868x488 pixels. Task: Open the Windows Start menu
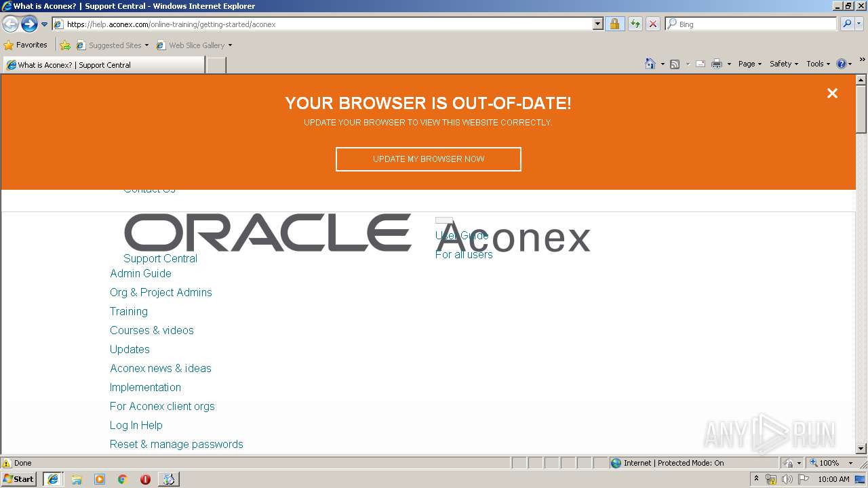click(19, 479)
